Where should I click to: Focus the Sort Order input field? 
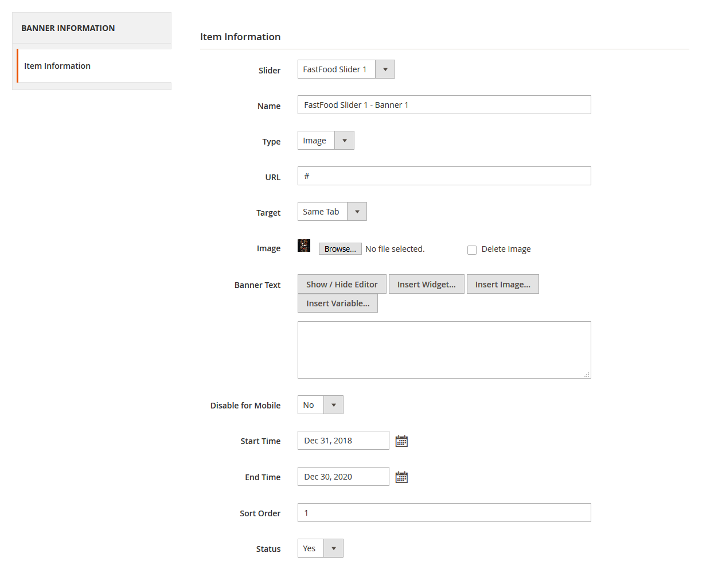tap(444, 513)
